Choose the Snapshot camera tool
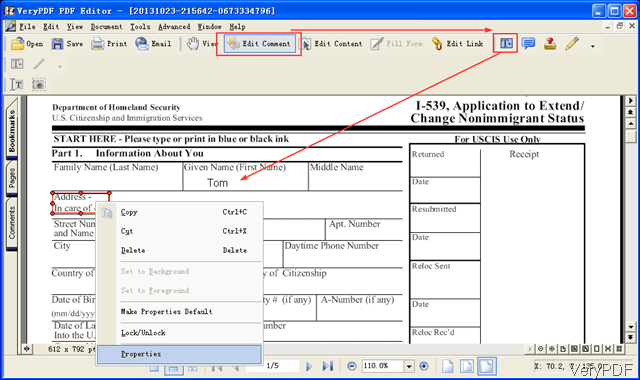This screenshot has width=640, height=380. (39, 84)
